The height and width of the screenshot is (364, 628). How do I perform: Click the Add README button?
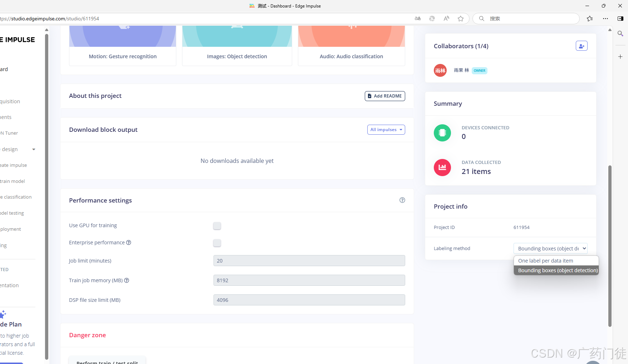coord(385,96)
